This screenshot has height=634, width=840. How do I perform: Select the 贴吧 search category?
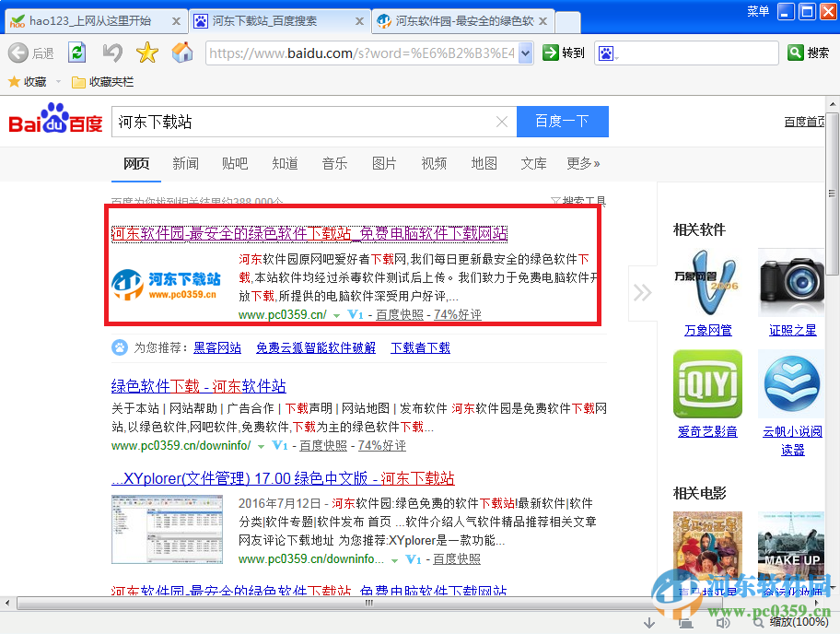point(235,163)
